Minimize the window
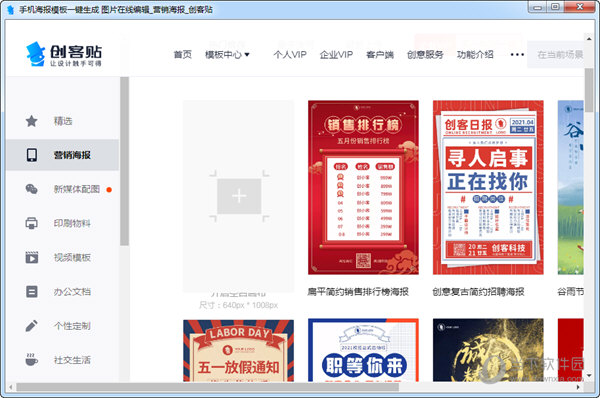600x398 pixels. pos(537,7)
